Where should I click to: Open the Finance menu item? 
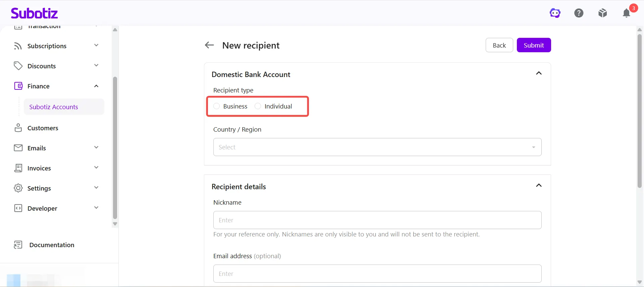point(39,86)
